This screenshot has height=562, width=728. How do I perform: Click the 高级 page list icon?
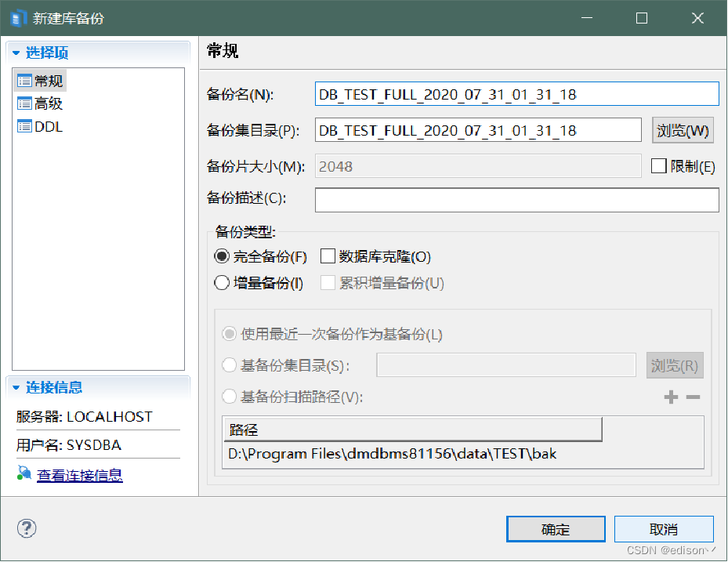[24, 103]
